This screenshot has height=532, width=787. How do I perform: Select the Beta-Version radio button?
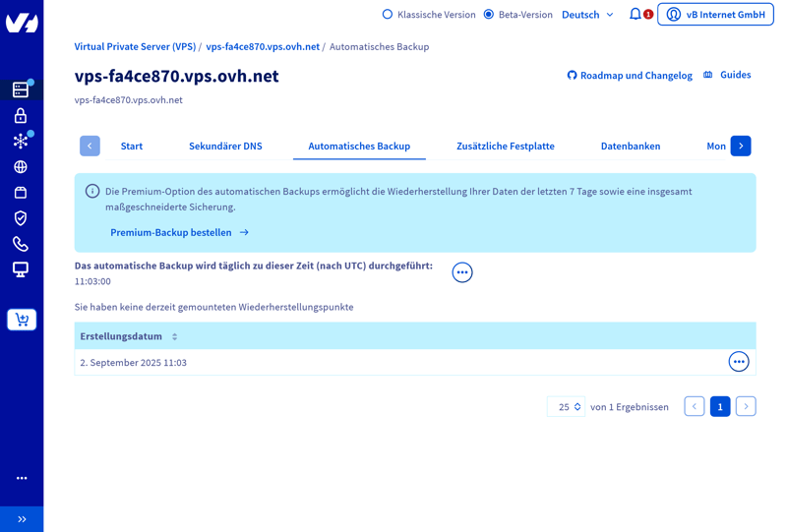[x=489, y=15]
